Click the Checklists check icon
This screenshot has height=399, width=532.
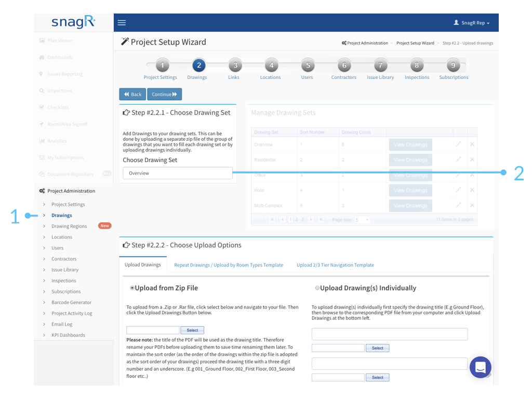42,107
